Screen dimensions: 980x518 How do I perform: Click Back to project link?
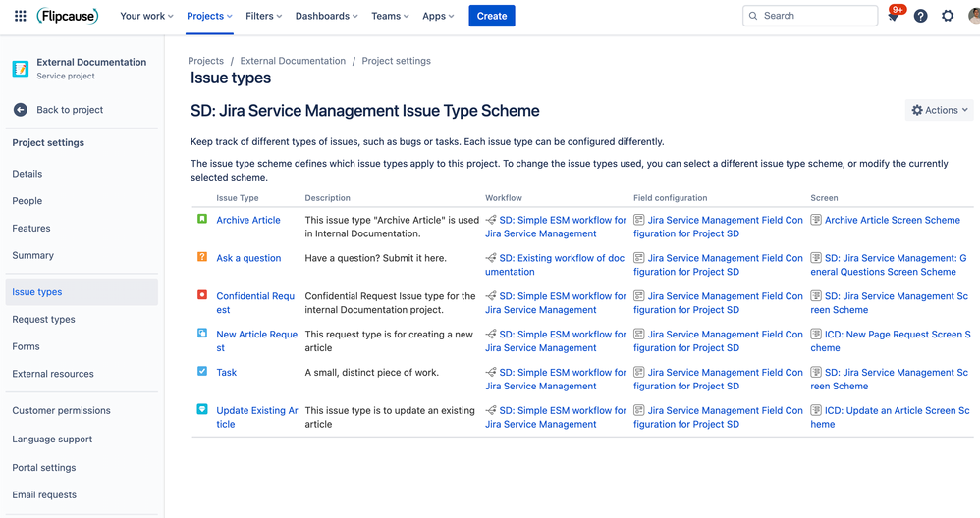tap(70, 109)
